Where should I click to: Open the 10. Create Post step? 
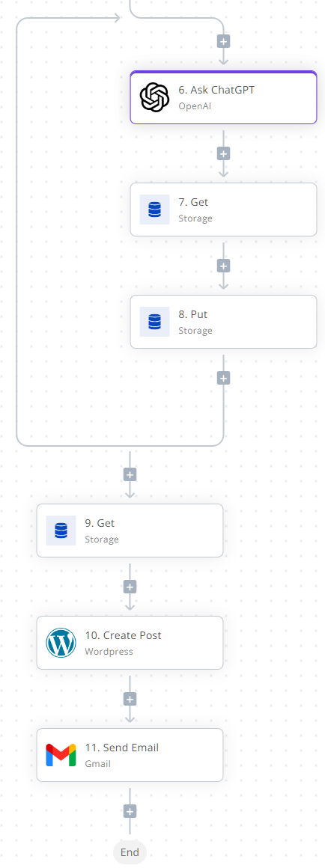coord(130,643)
